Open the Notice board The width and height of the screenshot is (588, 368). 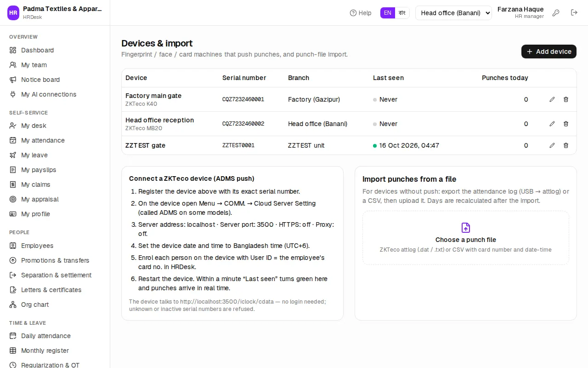55,80
